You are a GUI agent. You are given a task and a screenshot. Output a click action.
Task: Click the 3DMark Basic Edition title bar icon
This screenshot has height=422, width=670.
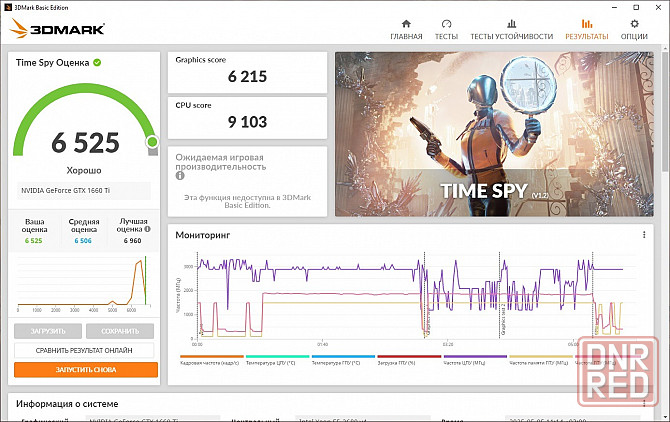click(7, 7)
